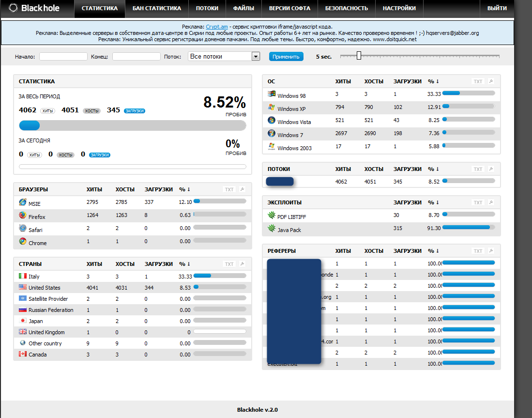Open the БЕЗОПАСНОСТЬ menu tab

(347, 8)
